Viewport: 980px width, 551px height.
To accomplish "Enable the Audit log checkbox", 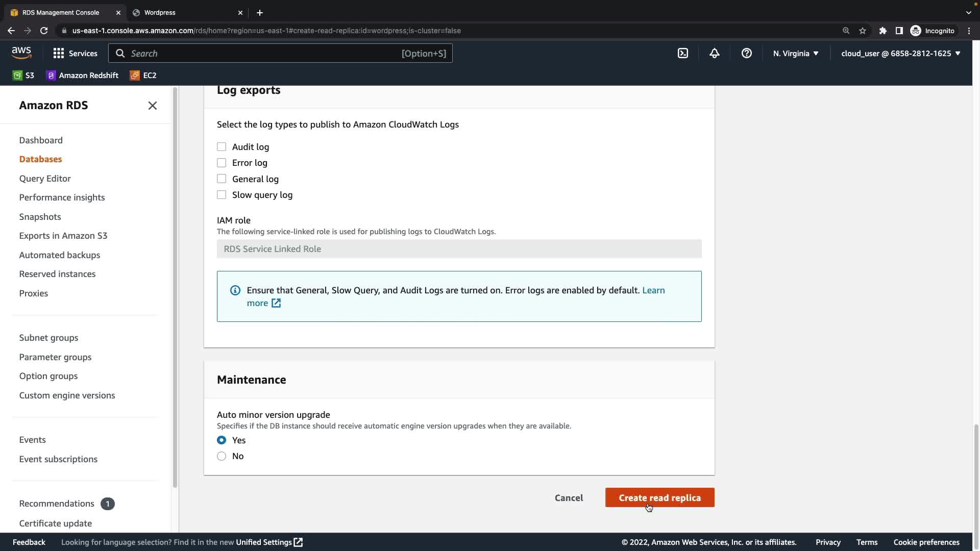I will 222,147.
